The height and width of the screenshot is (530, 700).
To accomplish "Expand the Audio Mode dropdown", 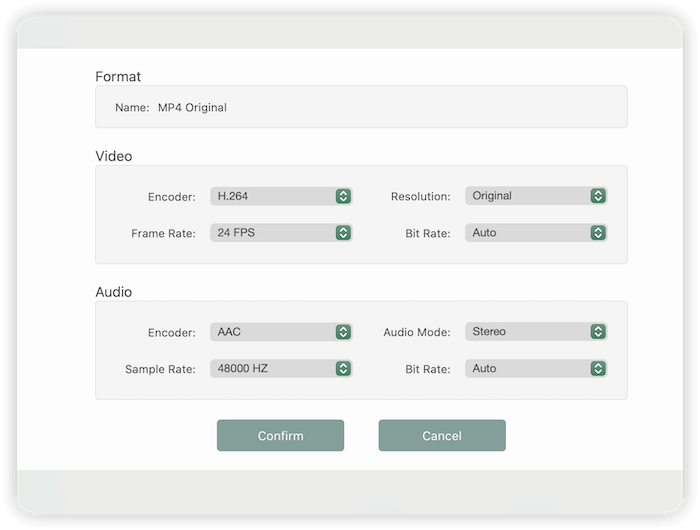I will [x=527, y=332].
